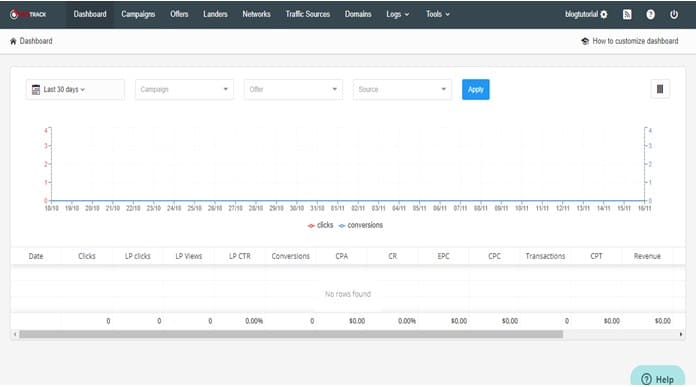Open the Last 30 days date picker

click(x=75, y=90)
